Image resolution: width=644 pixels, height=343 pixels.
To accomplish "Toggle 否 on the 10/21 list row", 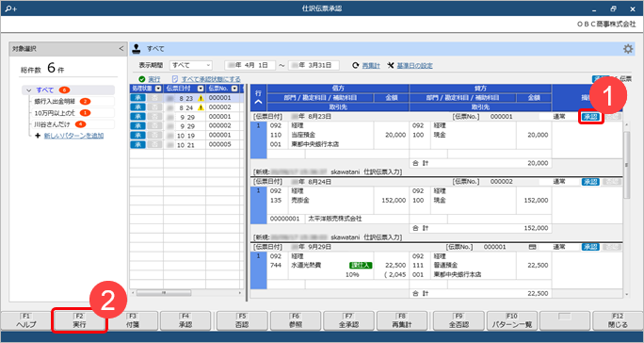I will tap(153, 144).
